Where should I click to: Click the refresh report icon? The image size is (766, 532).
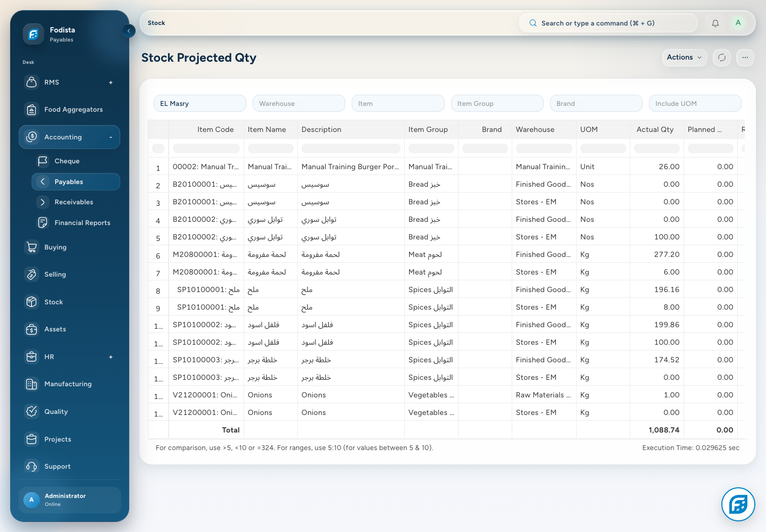click(x=722, y=57)
